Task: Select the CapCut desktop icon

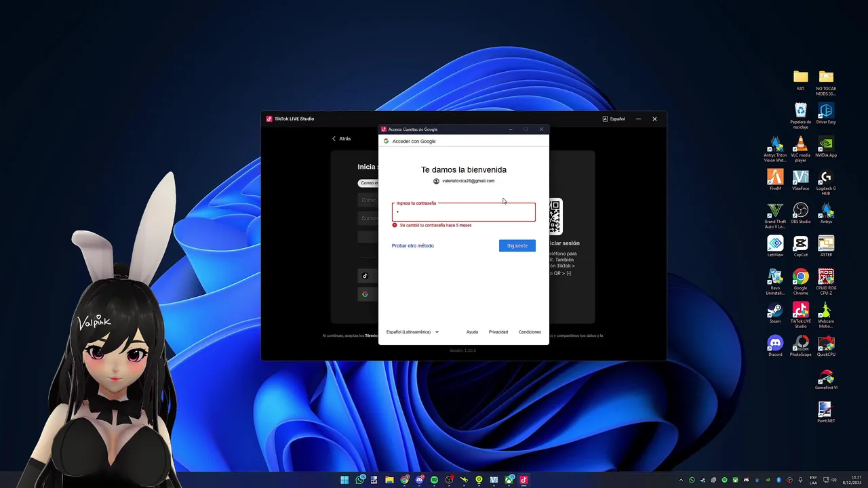Action: [801, 246]
